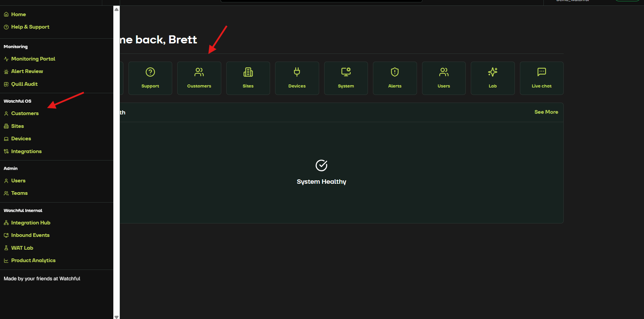
Task: Click the Integration Hub network icon
Action: tap(6, 223)
